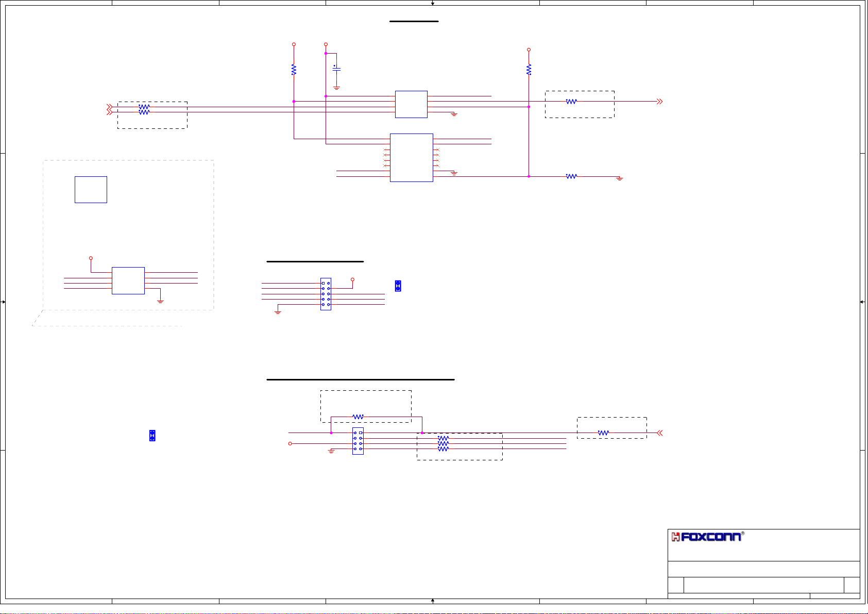This screenshot has width=868, height=614.
Task: Click the 10-pin header connector symbol
Action: click(326, 294)
